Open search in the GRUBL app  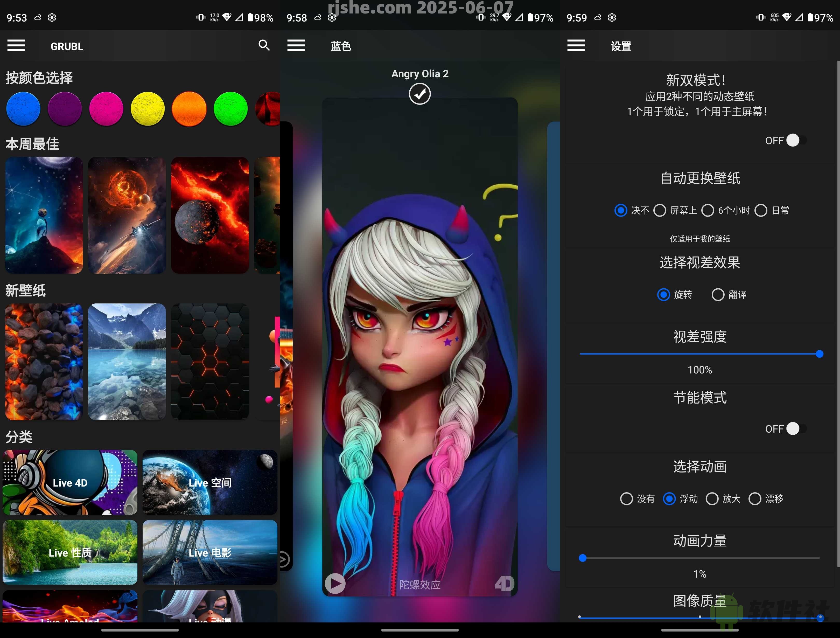click(x=264, y=45)
